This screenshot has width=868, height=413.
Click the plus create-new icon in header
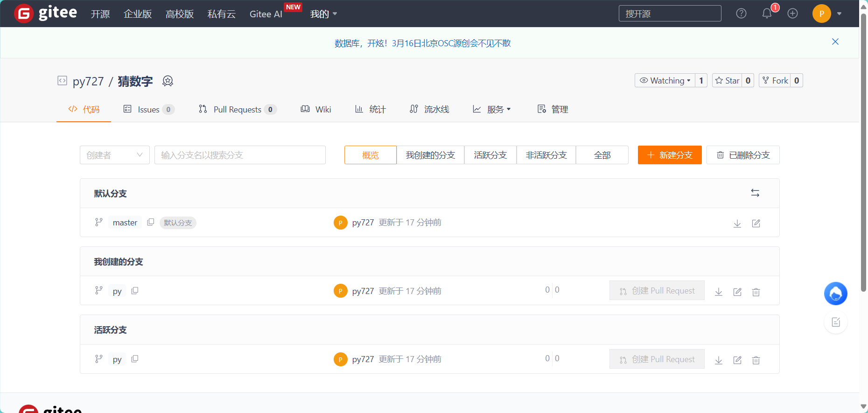pos(792,14)
